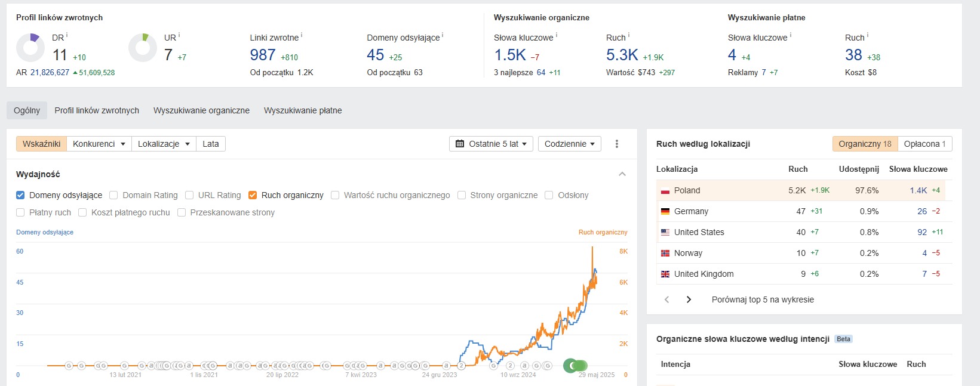The height and width of the screenshot is (386, 980).
Task: Uncheck Domeny odsyłające checkbox
Action: pos(20,195)
